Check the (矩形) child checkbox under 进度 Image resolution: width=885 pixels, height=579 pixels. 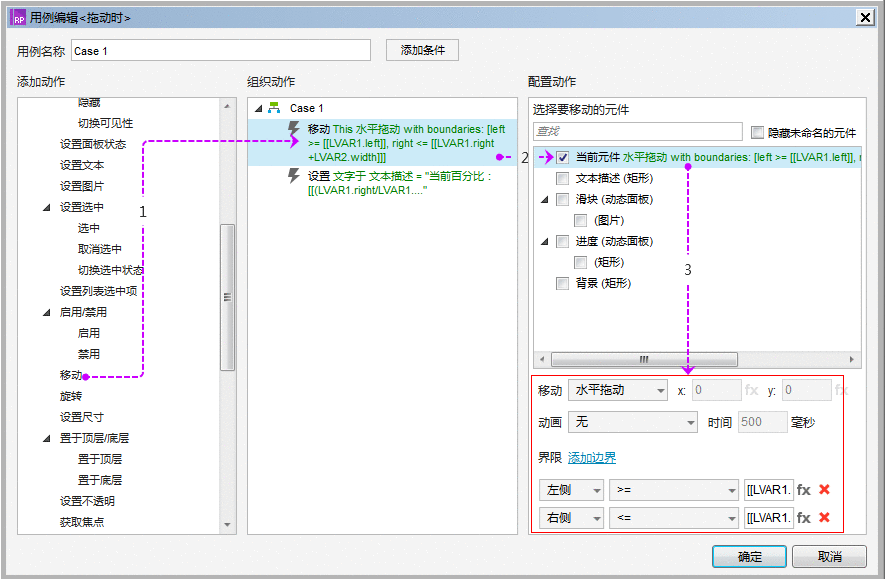[x=580, y=262]
